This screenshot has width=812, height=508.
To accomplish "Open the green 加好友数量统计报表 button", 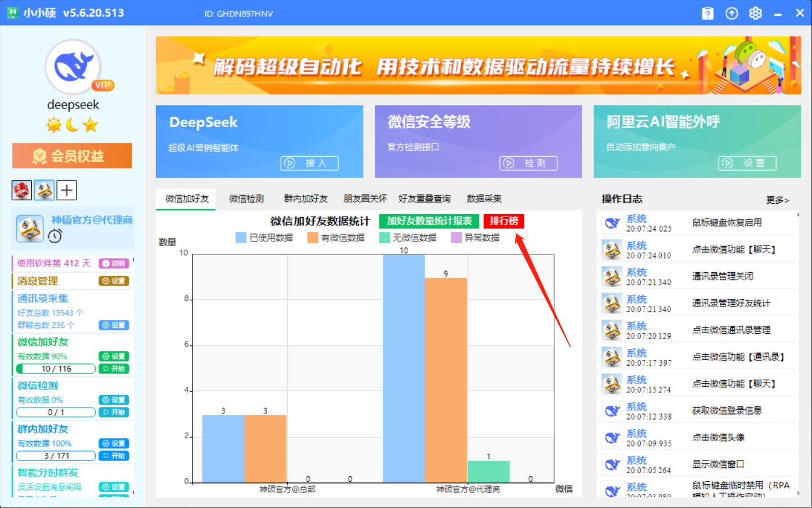I will 429,221.
